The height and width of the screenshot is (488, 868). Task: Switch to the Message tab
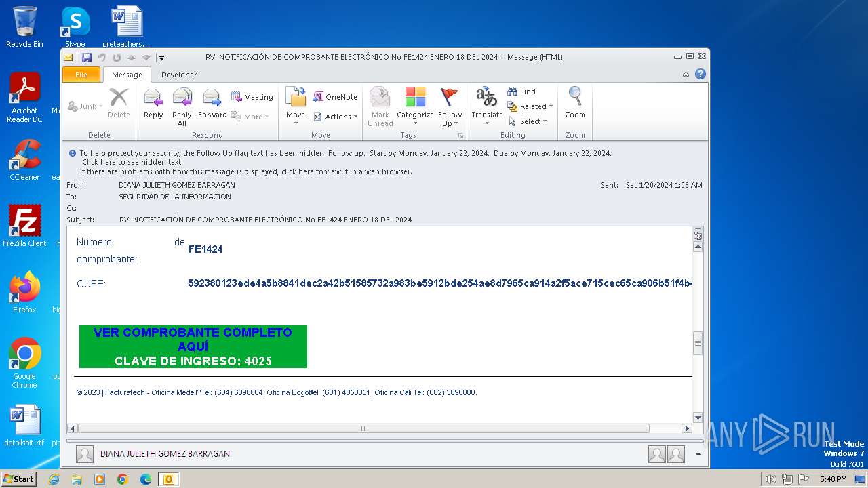127,75
